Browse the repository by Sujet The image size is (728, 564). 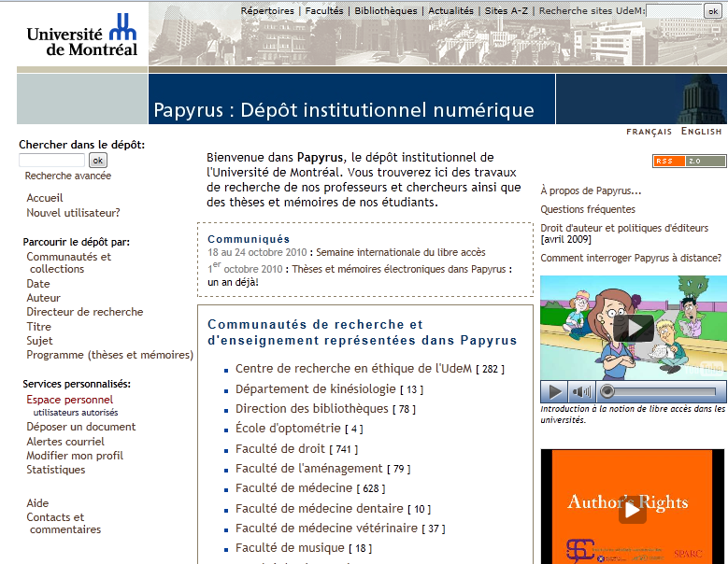pyautogui.click(x=40, y=341)
